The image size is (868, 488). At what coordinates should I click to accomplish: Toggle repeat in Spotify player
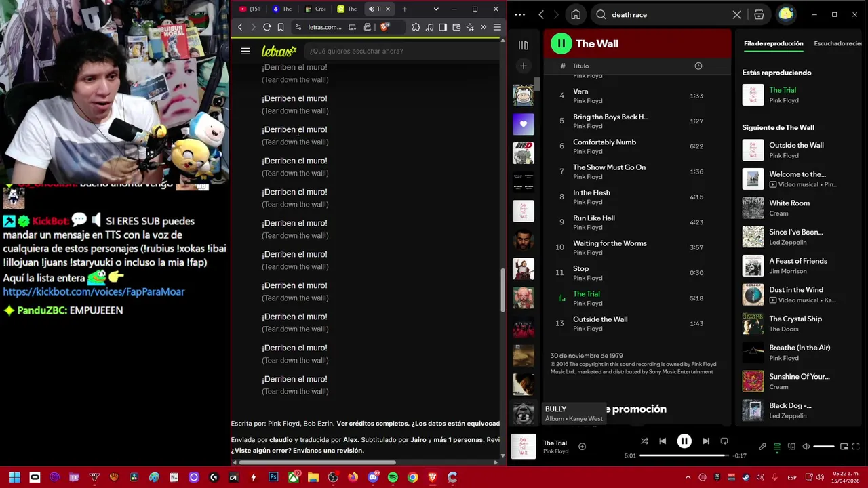[x=724, y=441]
